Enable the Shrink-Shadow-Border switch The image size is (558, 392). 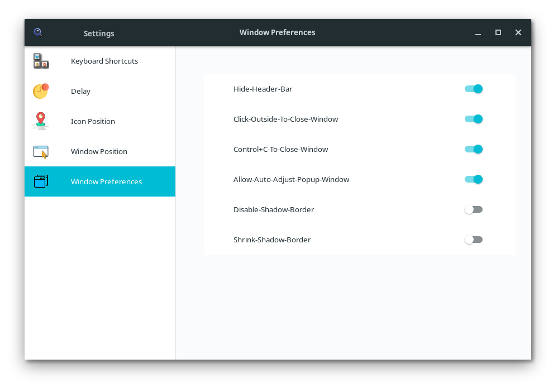(x=473, y=240)
